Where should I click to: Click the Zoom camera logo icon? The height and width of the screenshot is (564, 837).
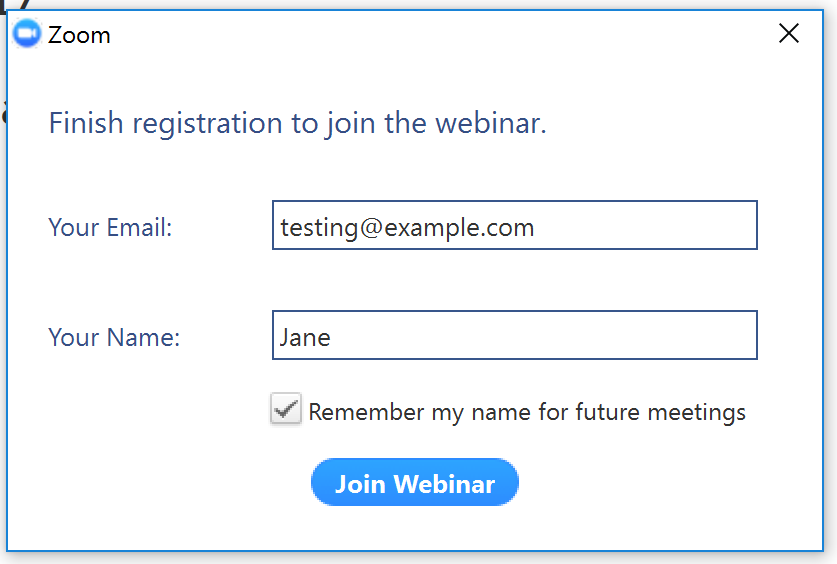coord(27,35)
